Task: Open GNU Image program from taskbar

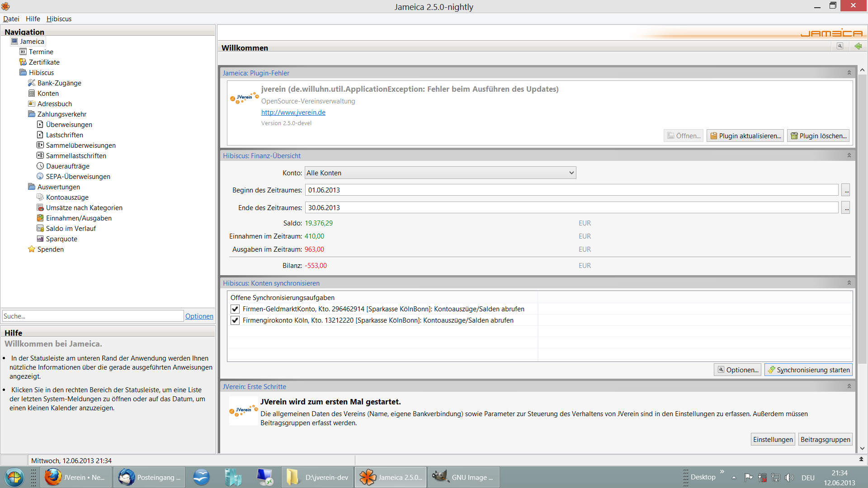Action: pyautogui.click(x=463, y=477)
